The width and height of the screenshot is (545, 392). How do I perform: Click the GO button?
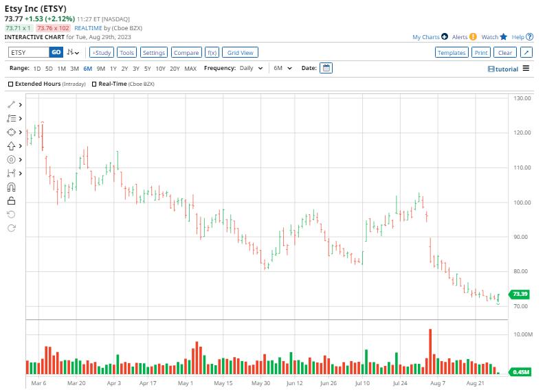[x=56, y=52]
